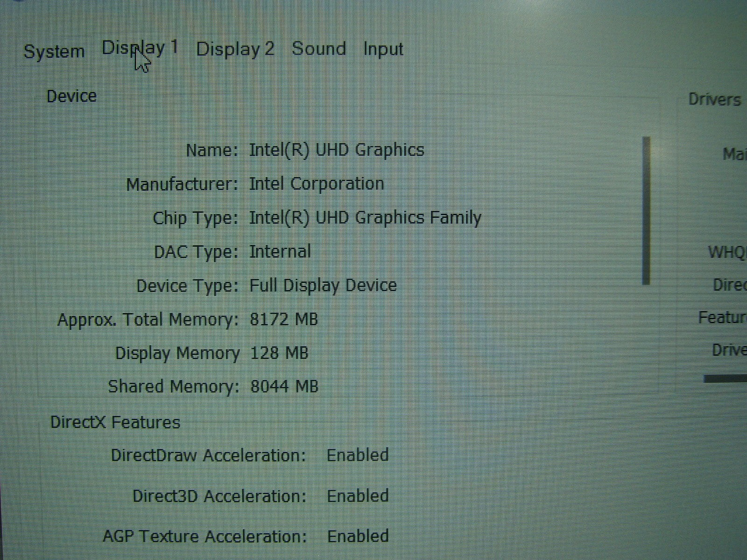Open the Sound tab
Image resolution: width=747 pixels, height=560 pixels.
(319, 49)
